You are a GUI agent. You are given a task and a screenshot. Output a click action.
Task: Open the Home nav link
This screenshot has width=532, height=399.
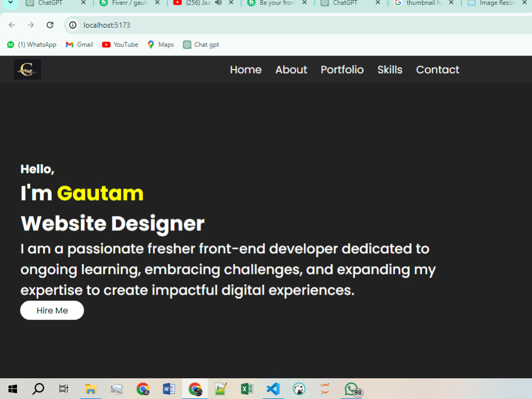coord(246,70)
